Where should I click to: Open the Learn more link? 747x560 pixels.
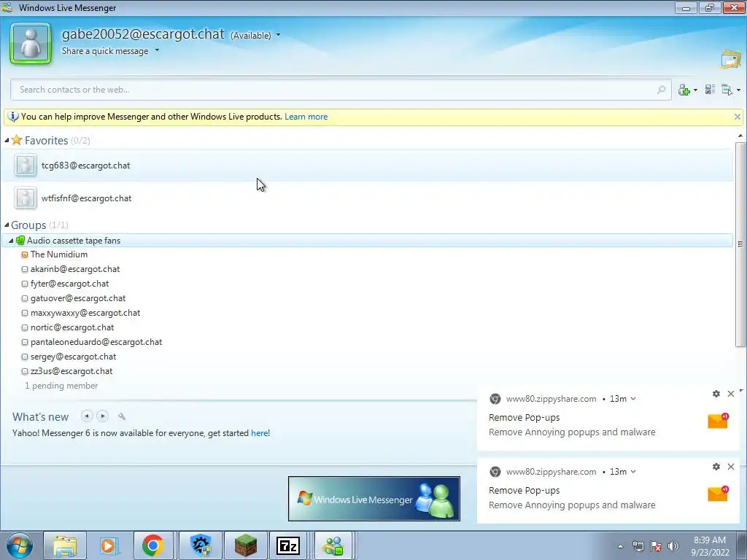click(306, 117)
